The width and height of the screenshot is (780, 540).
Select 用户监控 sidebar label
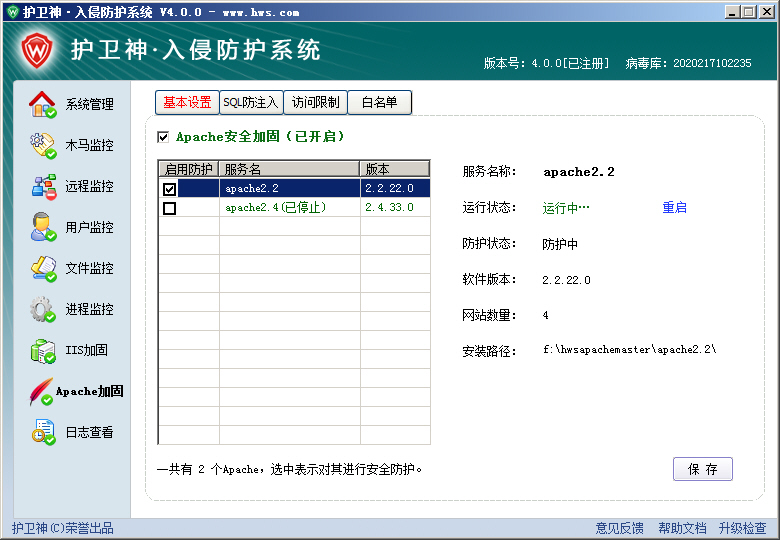[90, 227]
